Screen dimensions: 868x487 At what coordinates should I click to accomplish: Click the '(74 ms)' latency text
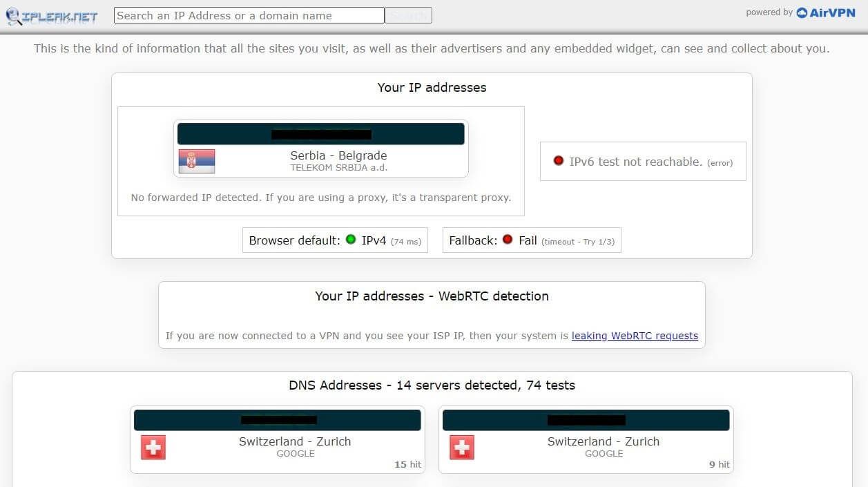coord(406,242)
